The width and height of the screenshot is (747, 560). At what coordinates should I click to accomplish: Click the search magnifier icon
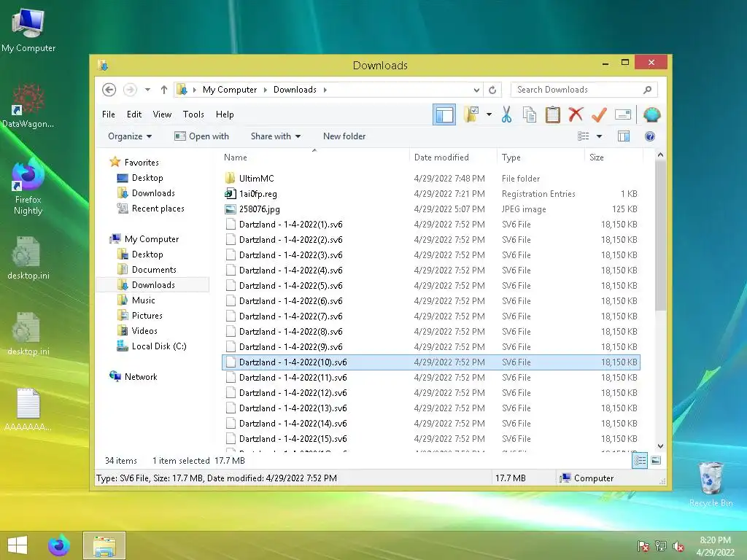pyautogui.click(x=647, y=90)
